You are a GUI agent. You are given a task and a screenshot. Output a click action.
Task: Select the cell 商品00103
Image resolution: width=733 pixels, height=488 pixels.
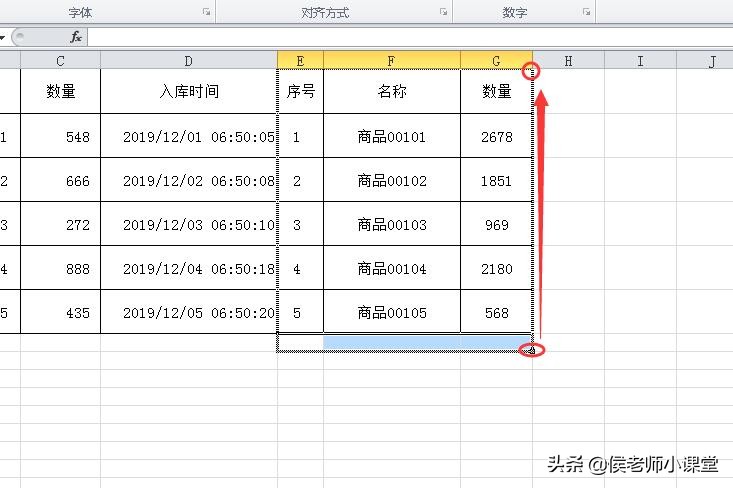point(392,224)
